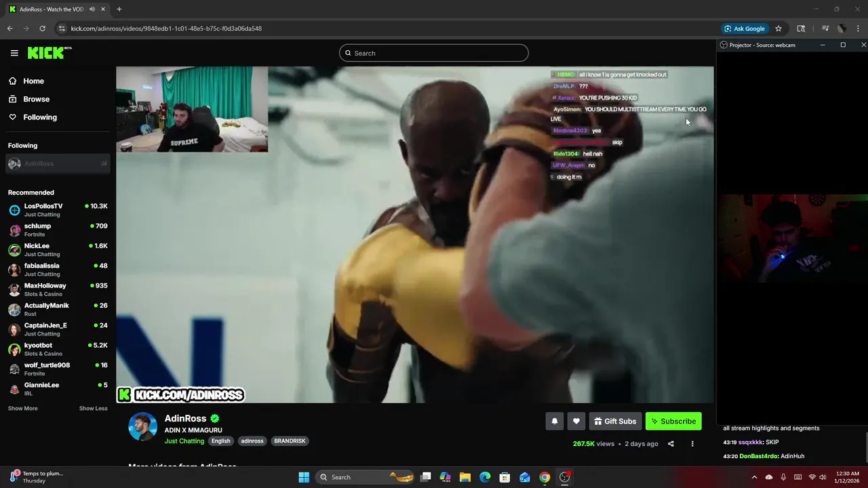Viewport: 868px width, 488px height.
Task: Go back in the browser
Action: click(x=9, y=28)
